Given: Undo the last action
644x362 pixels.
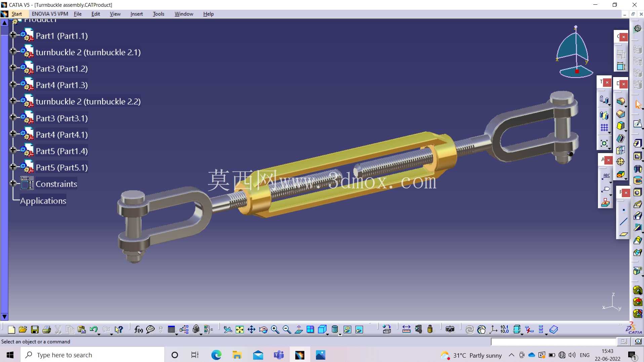Looking at the screenshot, I should [93, 329].
